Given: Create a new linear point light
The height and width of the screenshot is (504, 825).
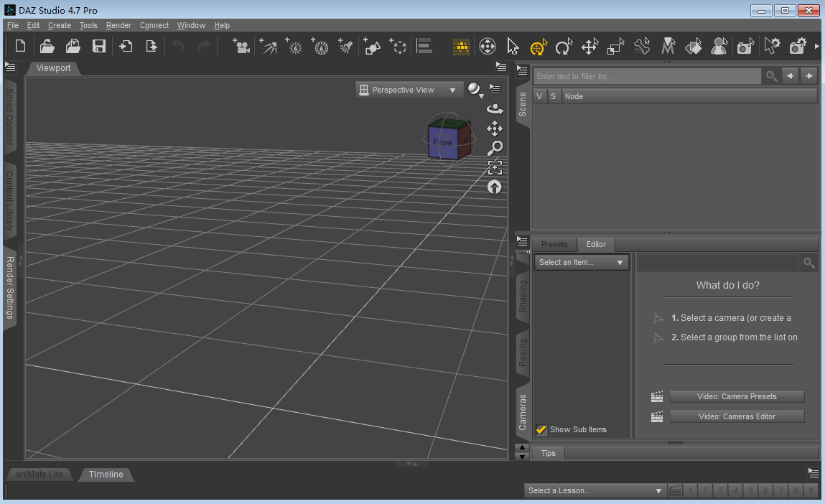Looking at the screenshot, I should pos(320,46).
